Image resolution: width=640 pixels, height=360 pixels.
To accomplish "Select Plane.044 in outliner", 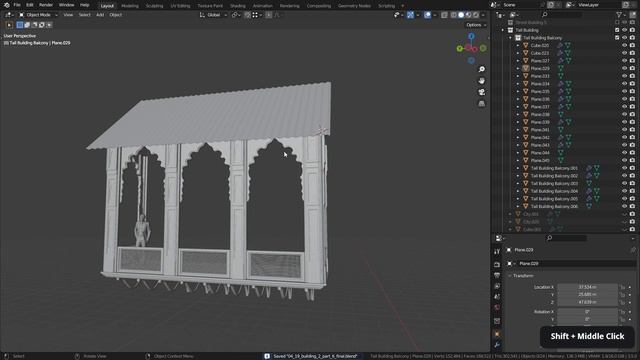I will coord(540,153).
